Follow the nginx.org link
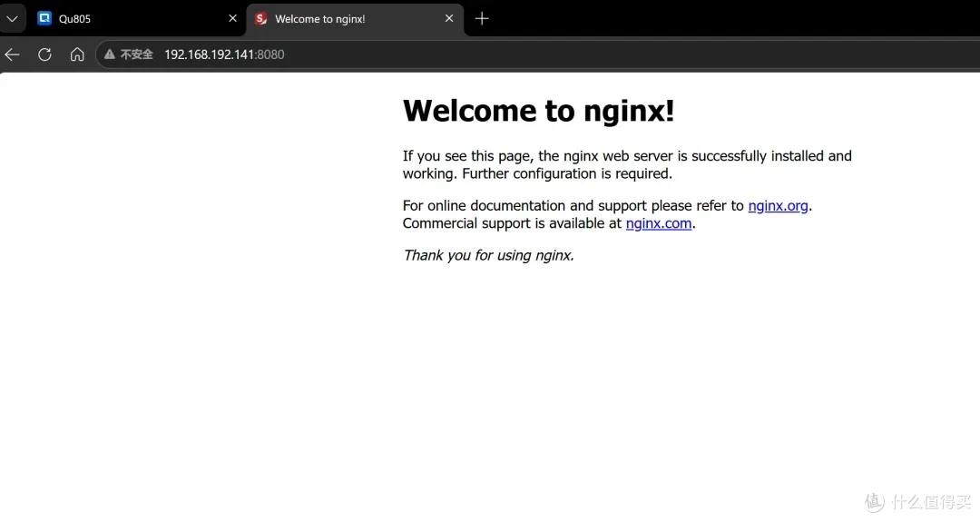The height and width of the screenshot is (522, 980). coord(779,206)
